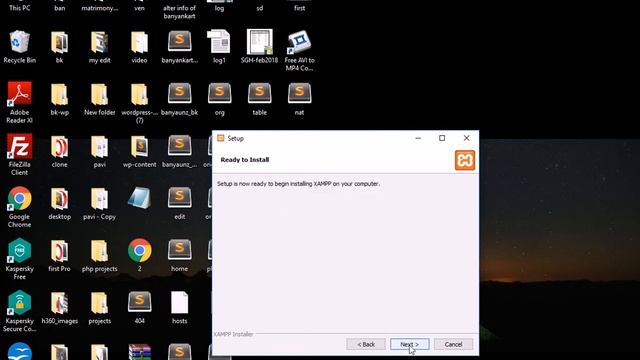Select the Chrome shortcut labeled 2
Viewport: 640px width, 360px height.
point(140,251)
